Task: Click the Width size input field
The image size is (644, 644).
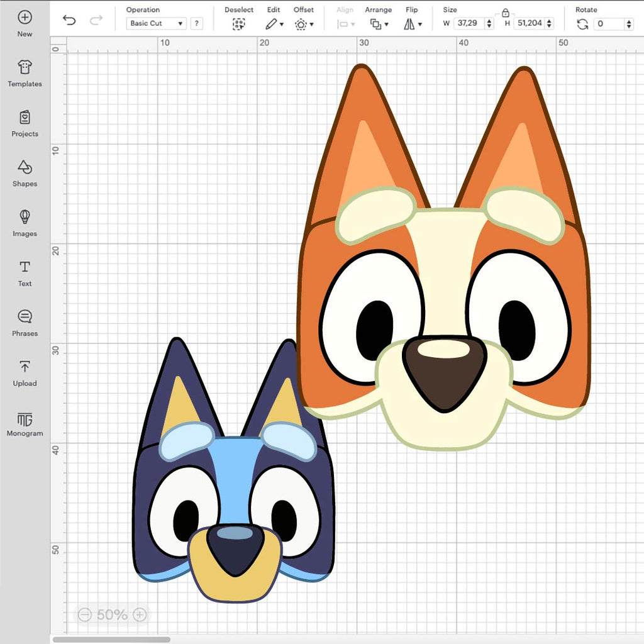Action: [x=469, y=23]
